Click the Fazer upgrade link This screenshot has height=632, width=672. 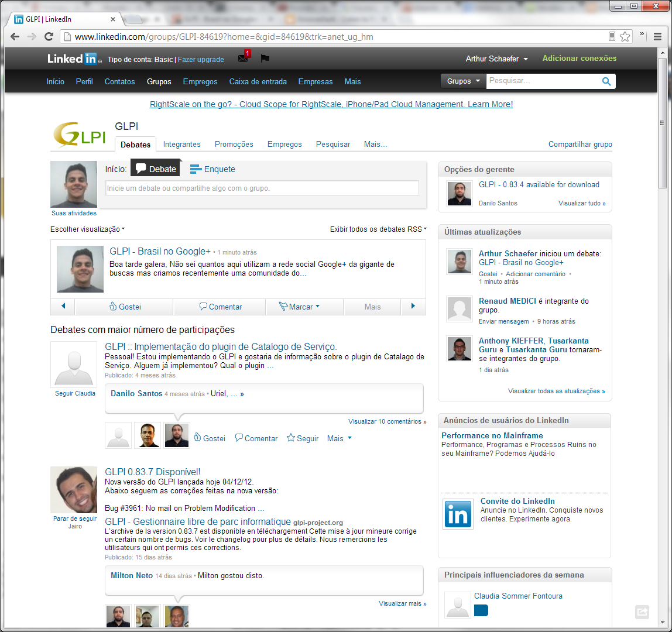[x=201, y=60]
